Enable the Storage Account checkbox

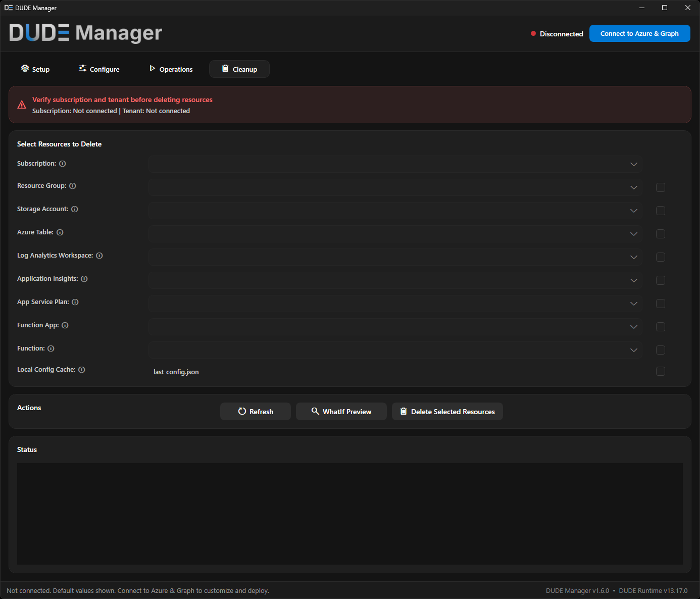point(661,211)
